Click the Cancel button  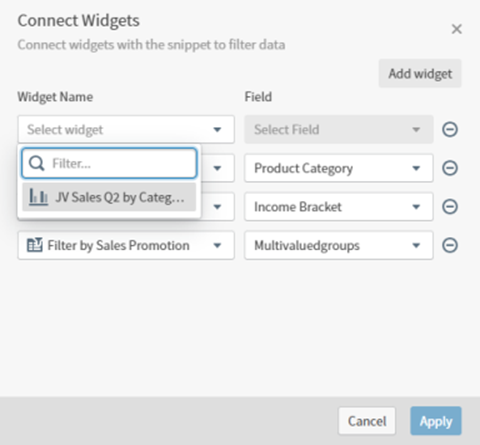click(x=367, y=421)
